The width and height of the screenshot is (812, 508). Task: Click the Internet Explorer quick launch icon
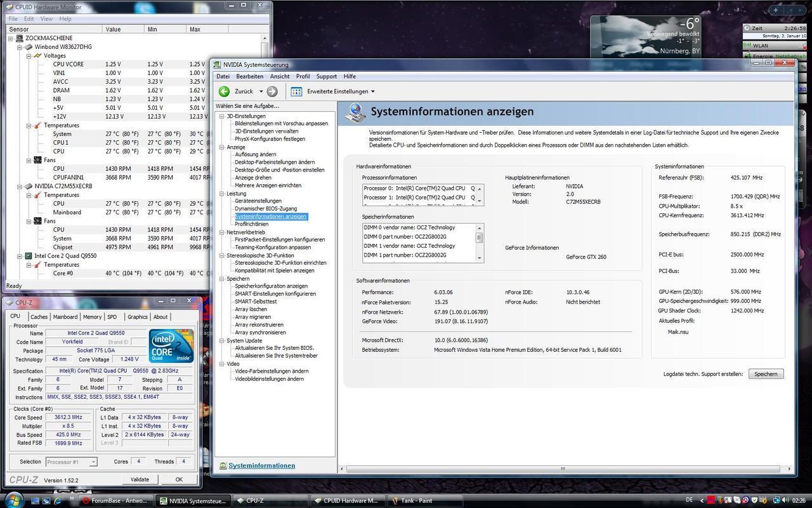click(x=58, y=500)
